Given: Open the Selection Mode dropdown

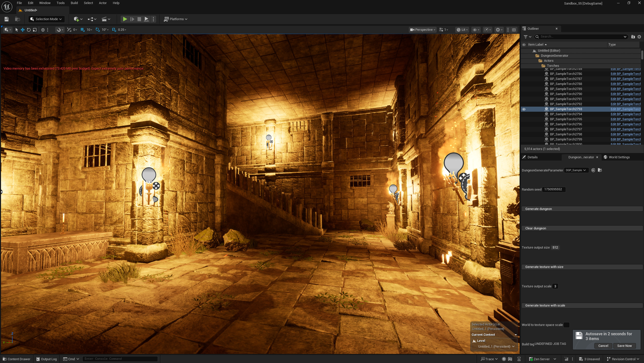Looking at the screenshot, I should (x=46, y=19).
